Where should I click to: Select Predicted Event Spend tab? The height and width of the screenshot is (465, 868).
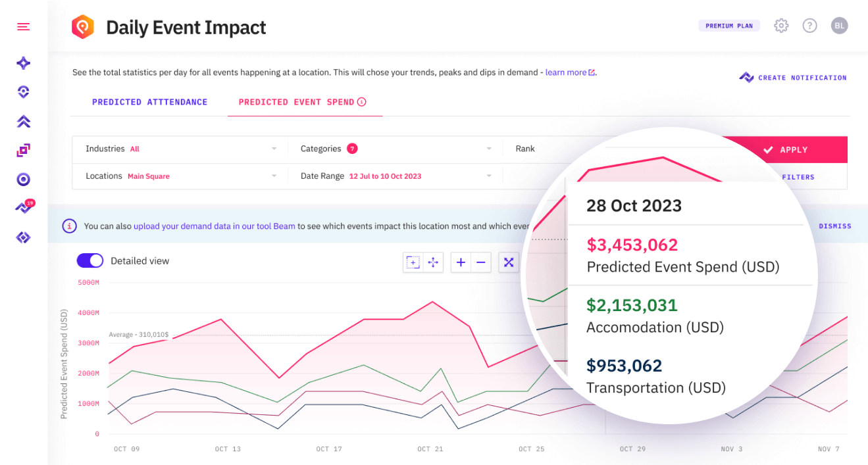click(296, 102)
